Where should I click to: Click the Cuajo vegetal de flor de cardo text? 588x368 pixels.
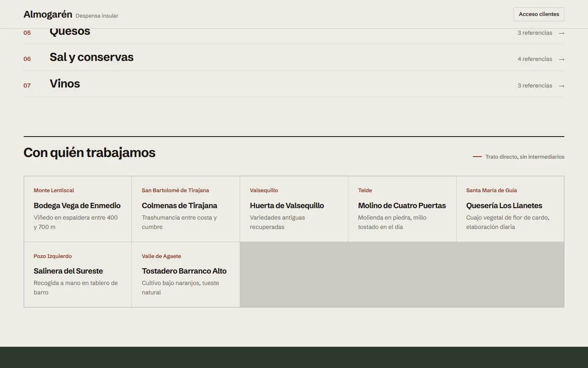point(508,222)
